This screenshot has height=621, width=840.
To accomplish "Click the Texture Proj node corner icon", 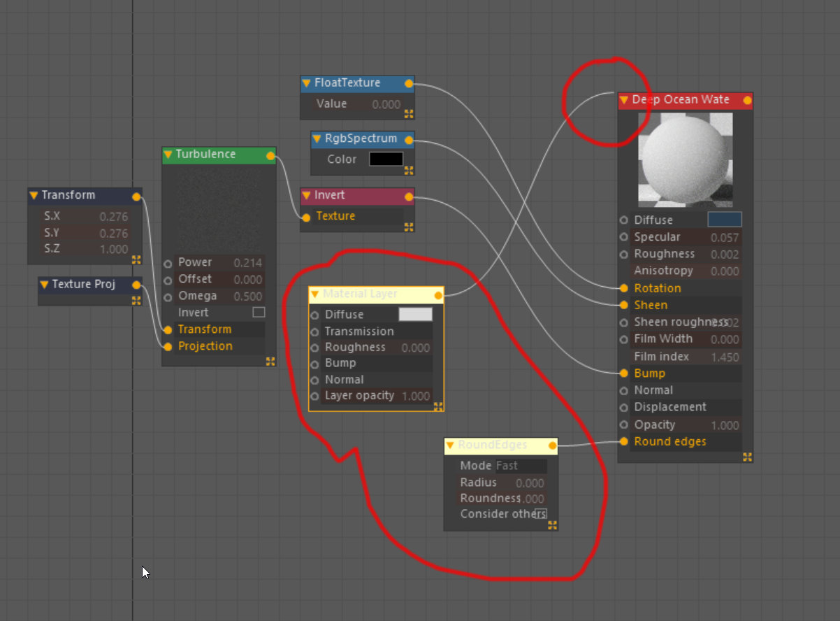I will [136, 301].
